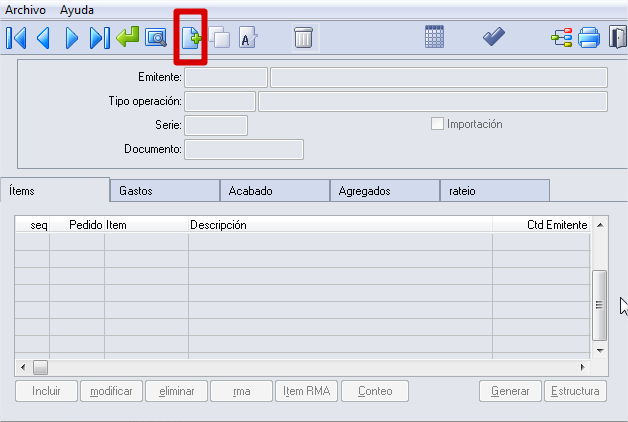Select the Ítems tab
This screenshot has height=422, width=628.
coord(55,190)
